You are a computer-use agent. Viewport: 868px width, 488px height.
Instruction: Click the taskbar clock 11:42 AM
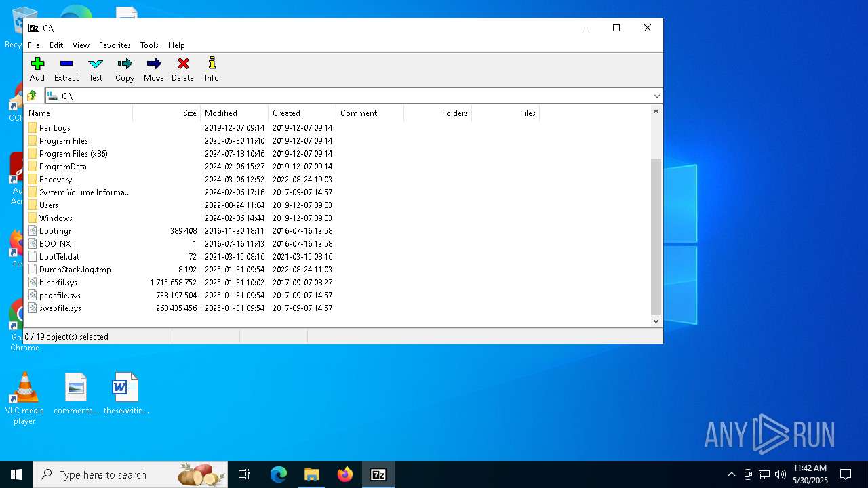pyautogui.click(x=810, y=468)
